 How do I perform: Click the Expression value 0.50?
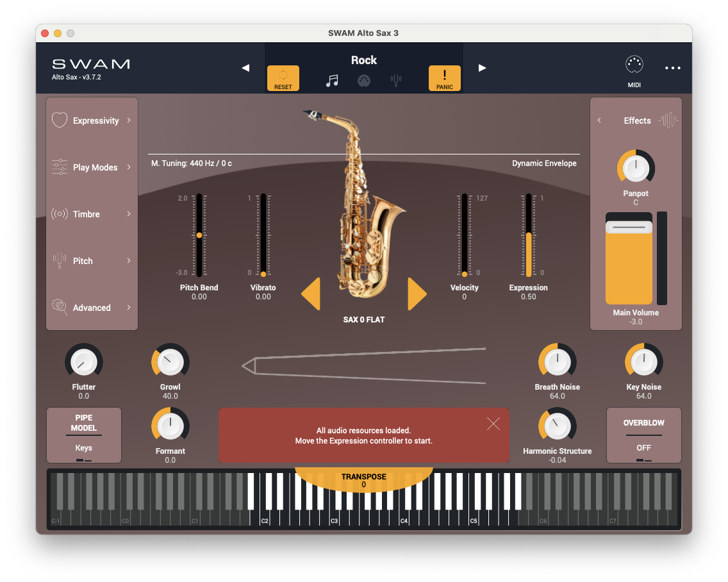click(528, 297)
